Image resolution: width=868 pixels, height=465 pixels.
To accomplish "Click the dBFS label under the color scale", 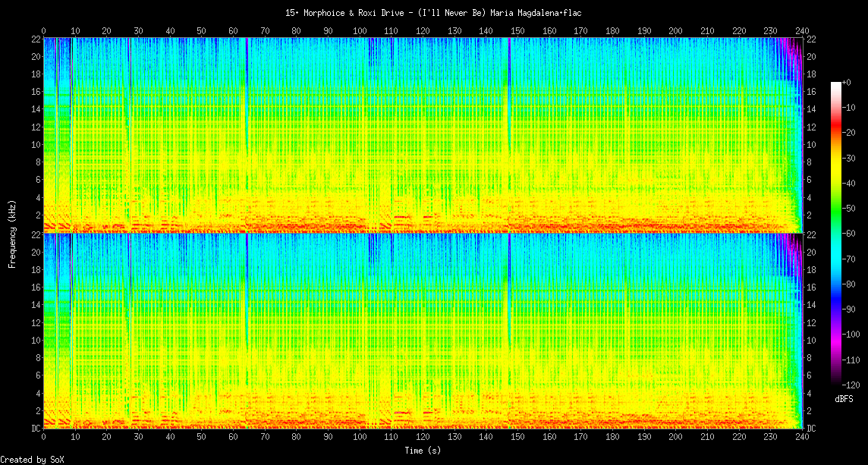I will 844,399.
